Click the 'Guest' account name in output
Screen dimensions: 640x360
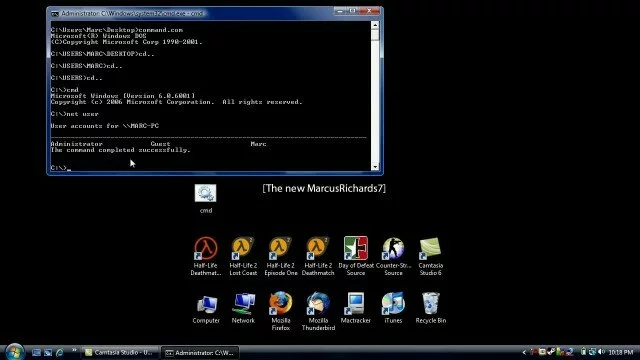click(160, 144)
